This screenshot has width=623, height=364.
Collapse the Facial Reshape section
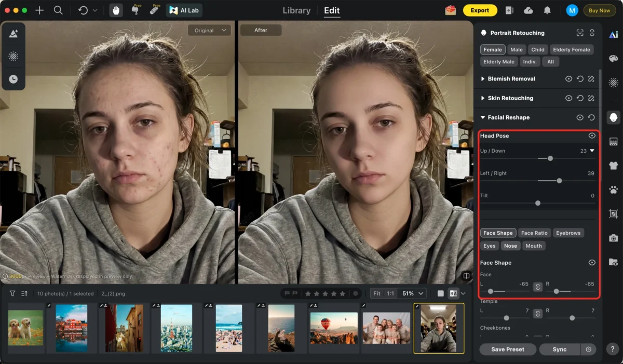[483, 117]
